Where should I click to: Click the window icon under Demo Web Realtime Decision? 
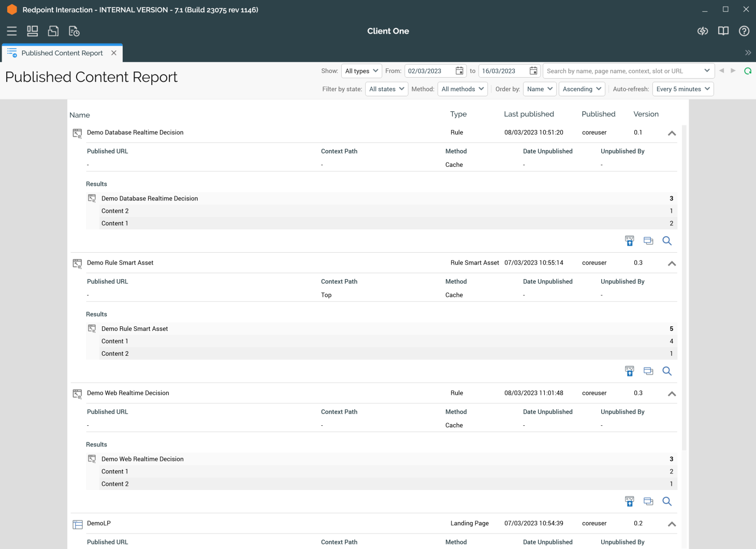648,501
